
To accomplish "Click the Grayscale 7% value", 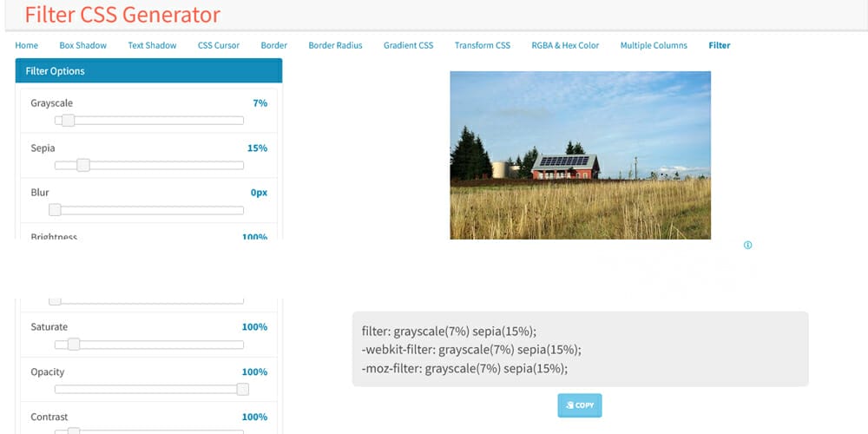I will pyautogui.click(x=260, y=103).
